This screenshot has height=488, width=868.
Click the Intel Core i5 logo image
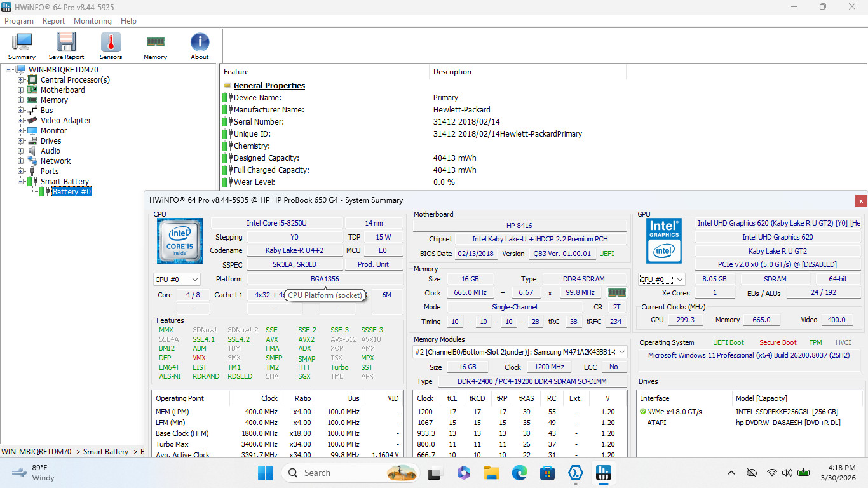click(180, 241)
